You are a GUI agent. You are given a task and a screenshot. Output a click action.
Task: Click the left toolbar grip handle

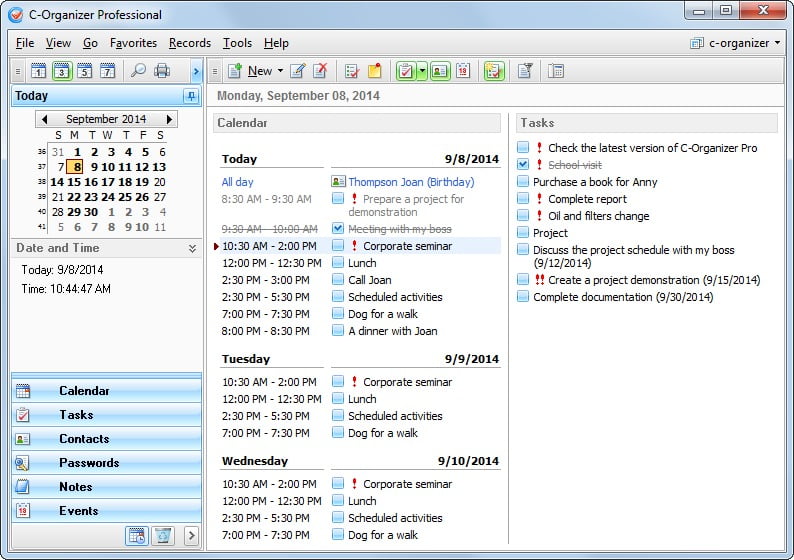point(18,71)
